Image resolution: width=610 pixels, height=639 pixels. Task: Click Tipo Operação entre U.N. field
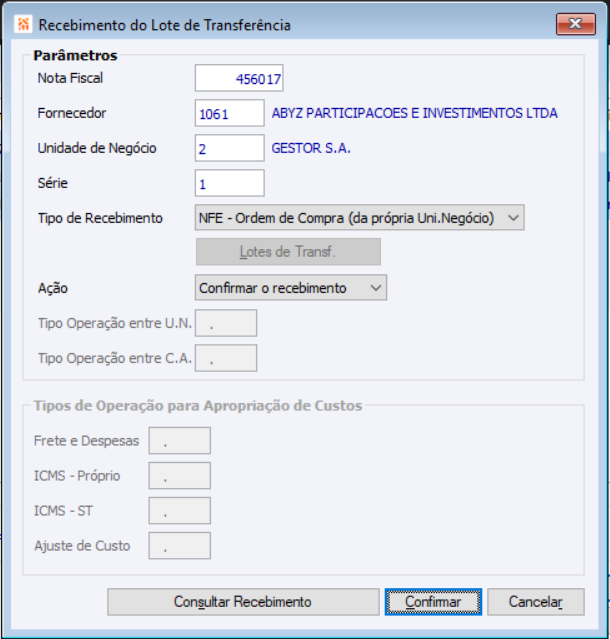[x=226, y=323]
